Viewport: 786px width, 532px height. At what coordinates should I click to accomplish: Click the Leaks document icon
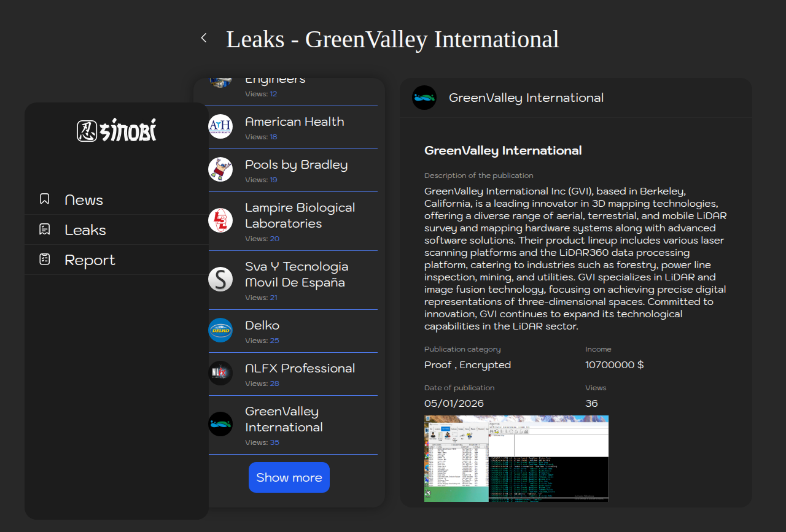(x=45, y=229)
